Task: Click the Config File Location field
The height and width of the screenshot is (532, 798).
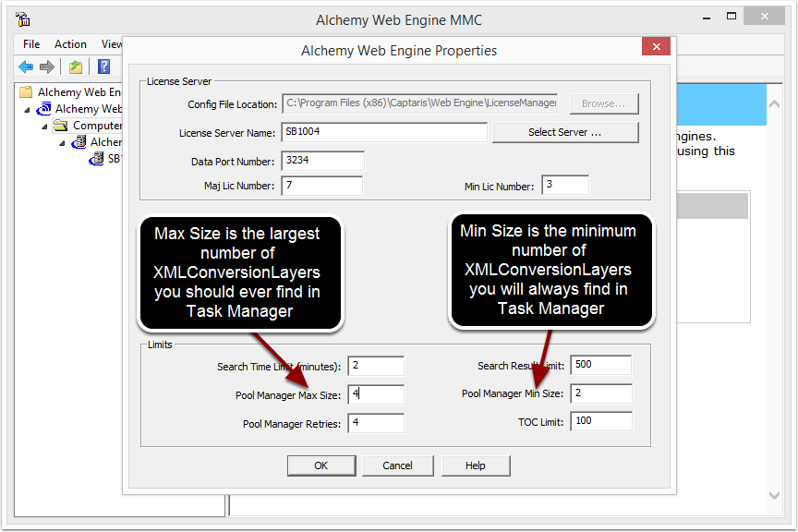Action: click(420, 103)
